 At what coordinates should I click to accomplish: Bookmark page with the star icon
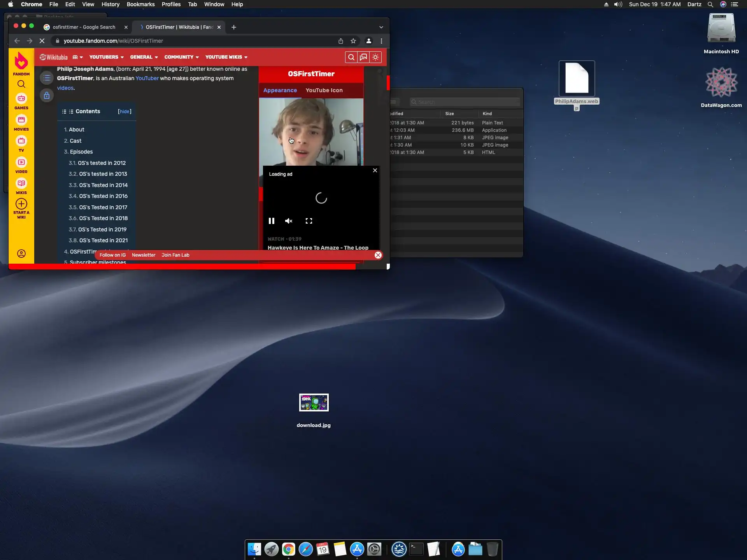pos(353,41)
